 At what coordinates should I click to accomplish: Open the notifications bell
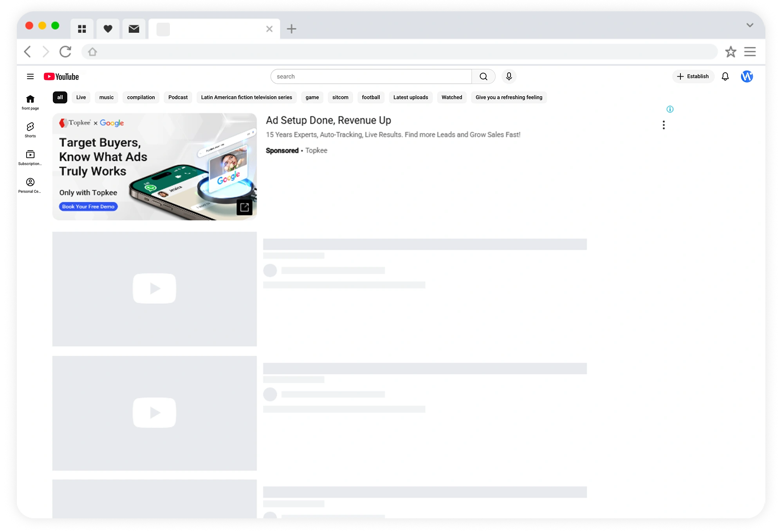pyautogui.click(x=725, y=77)
